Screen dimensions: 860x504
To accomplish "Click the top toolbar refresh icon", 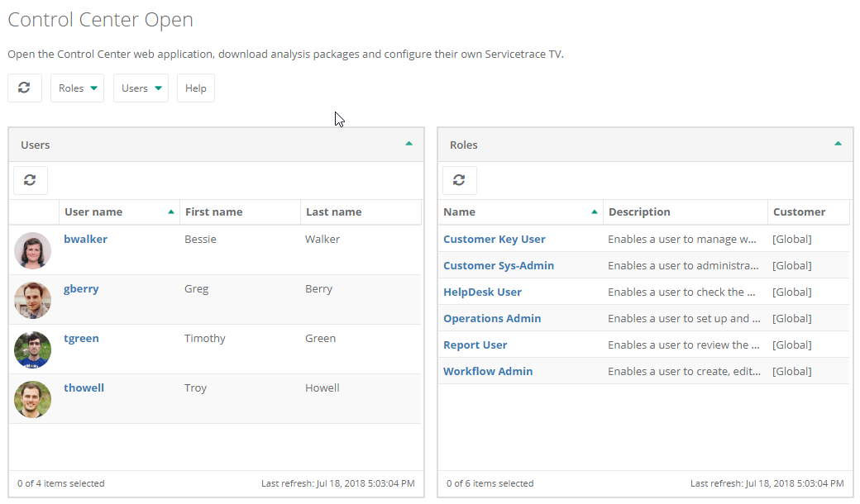I will (25, 88).
